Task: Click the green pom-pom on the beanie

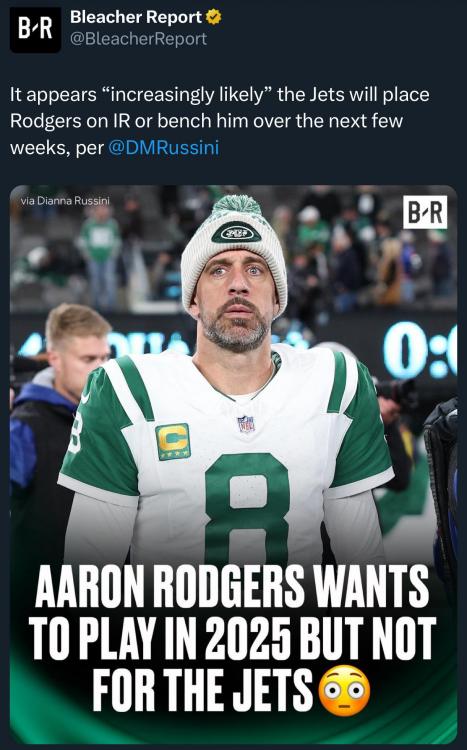Action: point(237,205)
